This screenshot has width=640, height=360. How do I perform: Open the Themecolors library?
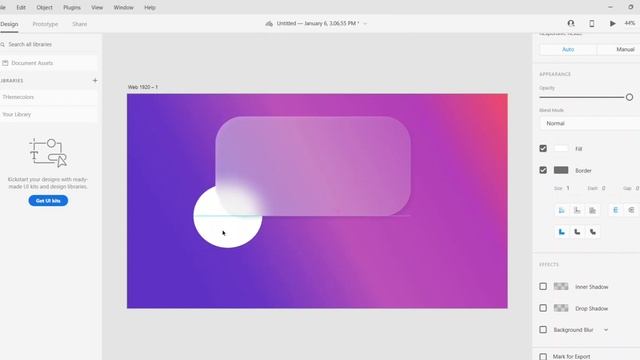[48, 97]
